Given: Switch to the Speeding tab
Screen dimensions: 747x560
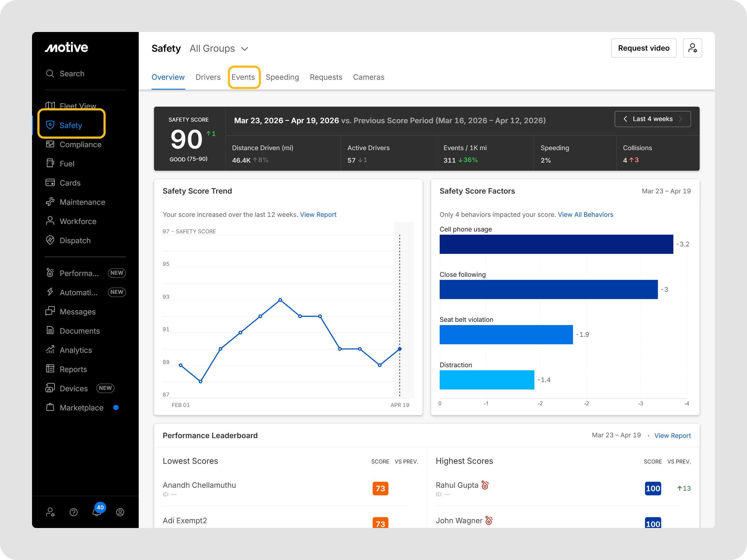Looking at the screenshot, I should pyautogui.click(x=282, y=77).
